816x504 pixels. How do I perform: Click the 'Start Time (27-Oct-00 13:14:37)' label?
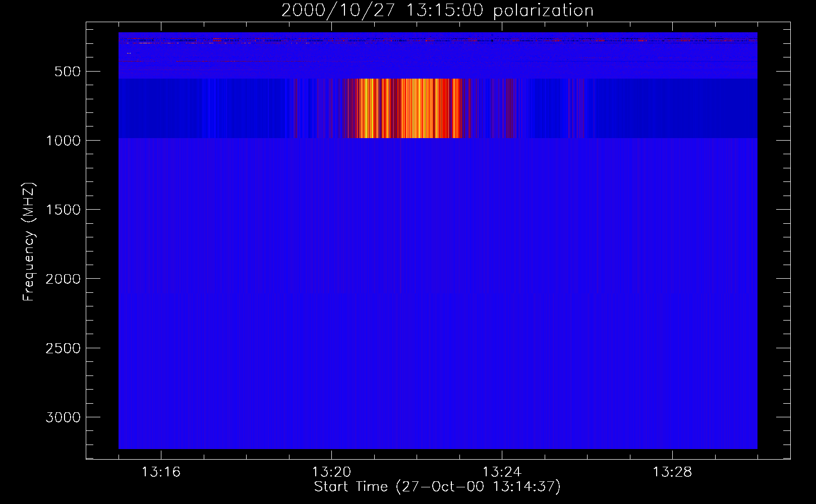click(437, 487)
